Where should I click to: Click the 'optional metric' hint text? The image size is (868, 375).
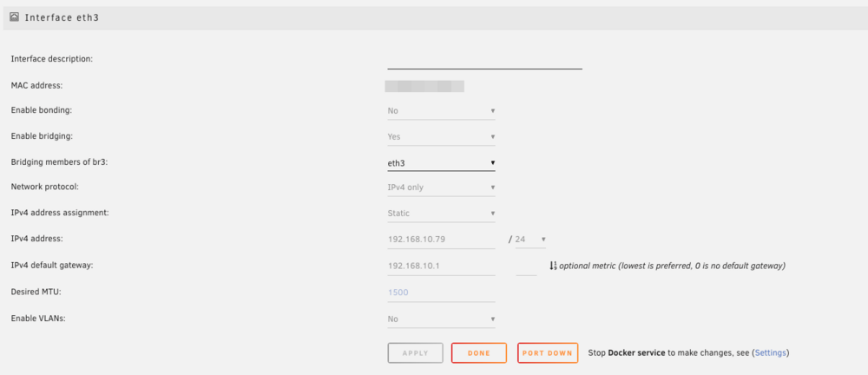tap(672, 266)
